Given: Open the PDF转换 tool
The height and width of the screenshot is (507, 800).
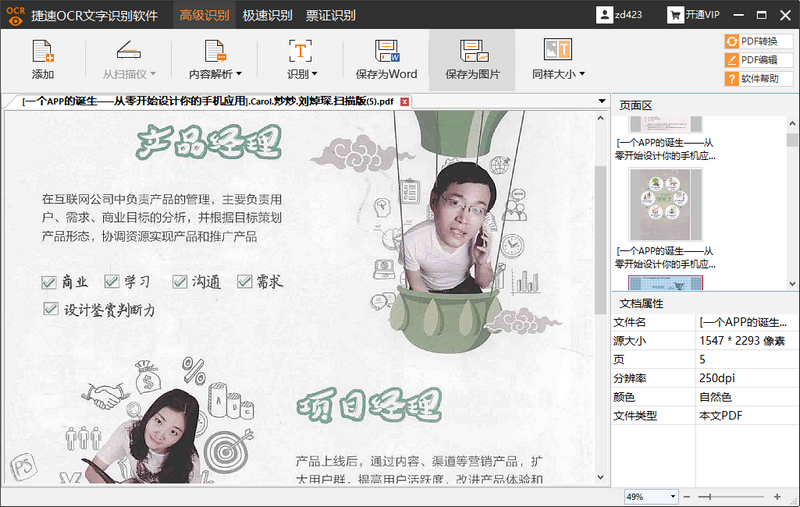Looking at the screenshot, I should [x=757, y=41].
